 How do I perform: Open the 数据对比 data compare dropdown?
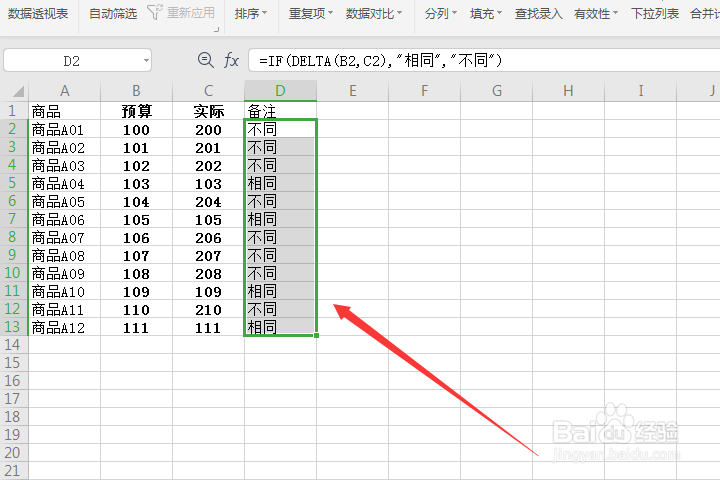point(374,14)
